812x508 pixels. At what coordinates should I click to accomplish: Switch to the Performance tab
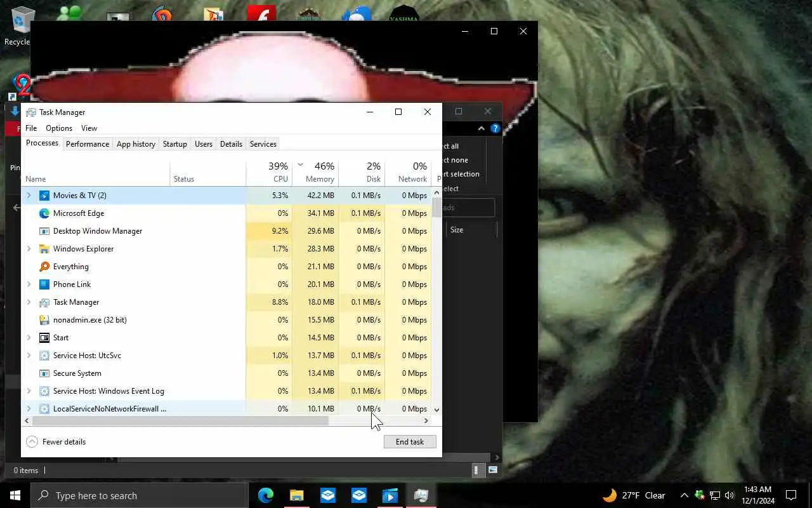88,144
